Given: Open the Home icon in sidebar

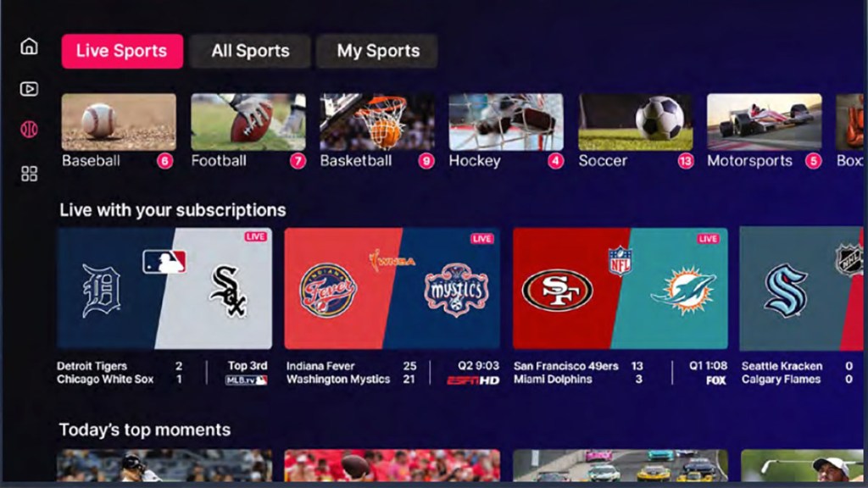Looking at the screenshot, I should [x=29, y=46].
